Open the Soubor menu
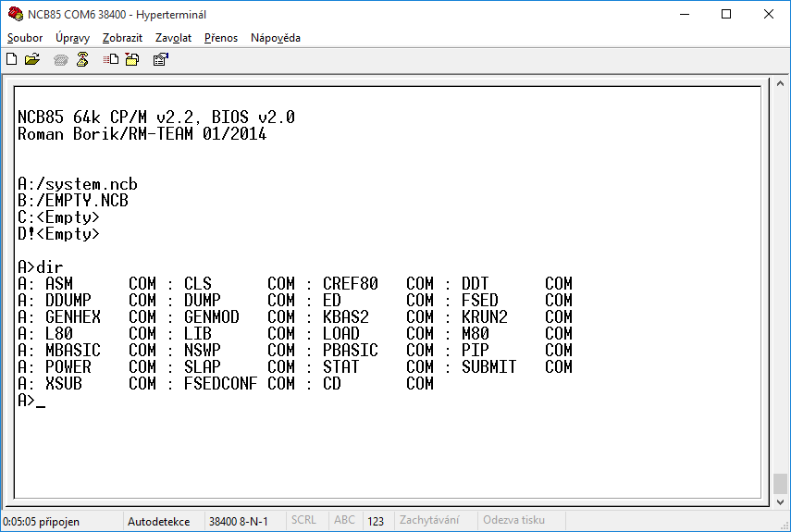 point(25,38)
